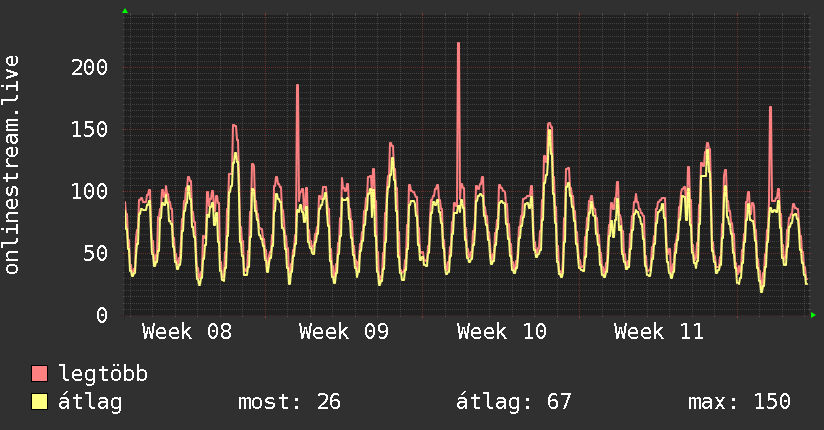824x430 pixels.
Task: Click the 'Week 11' axis label
Action: [x=658, y=332]
